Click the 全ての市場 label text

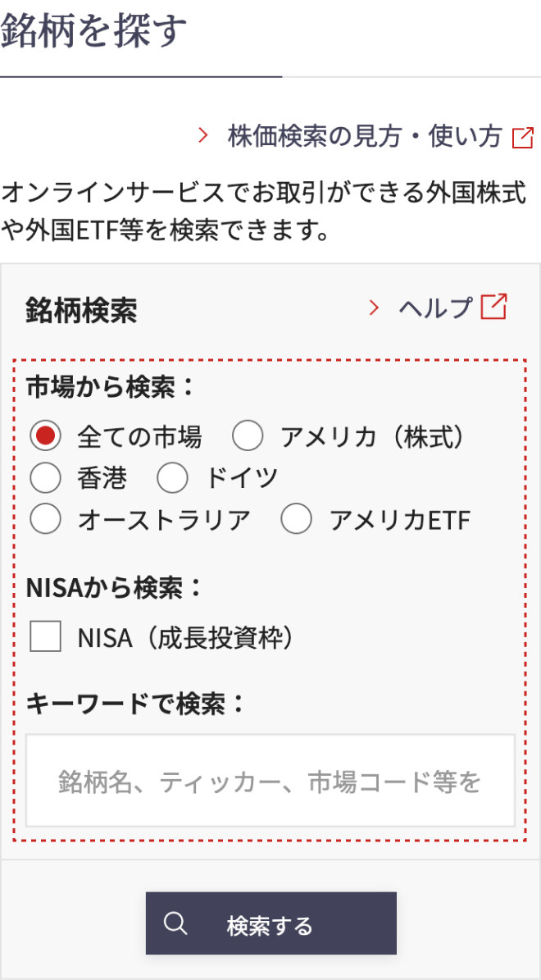click(x=139, y=437)
